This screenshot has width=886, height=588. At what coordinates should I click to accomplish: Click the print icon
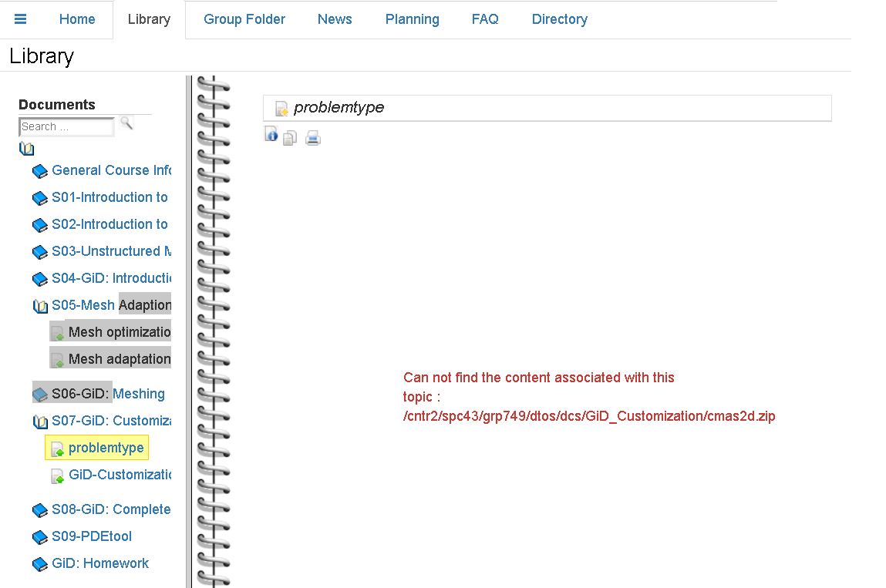312,139
